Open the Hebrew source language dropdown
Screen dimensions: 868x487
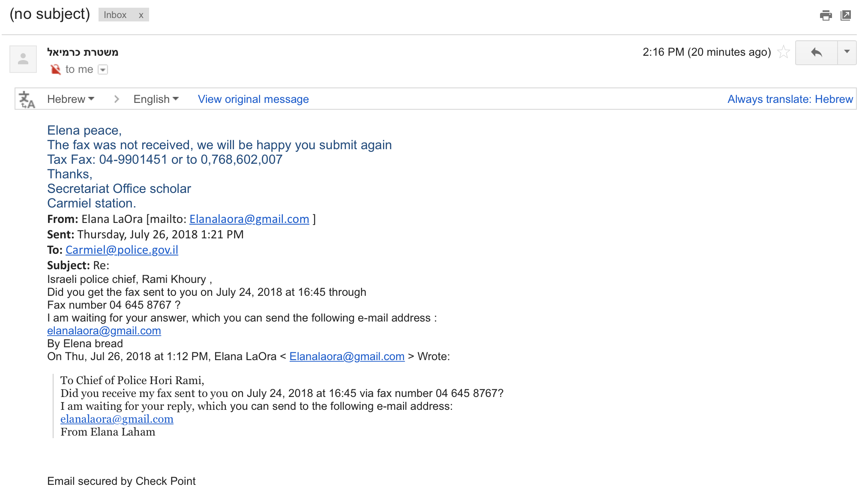pyautogui.click(x=71, y=99)
